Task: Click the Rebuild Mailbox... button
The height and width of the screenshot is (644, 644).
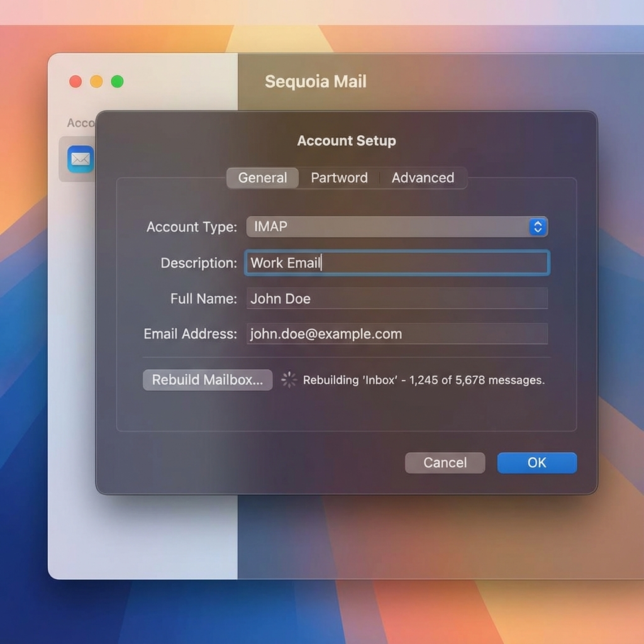Action: click(x=208, y=380)
